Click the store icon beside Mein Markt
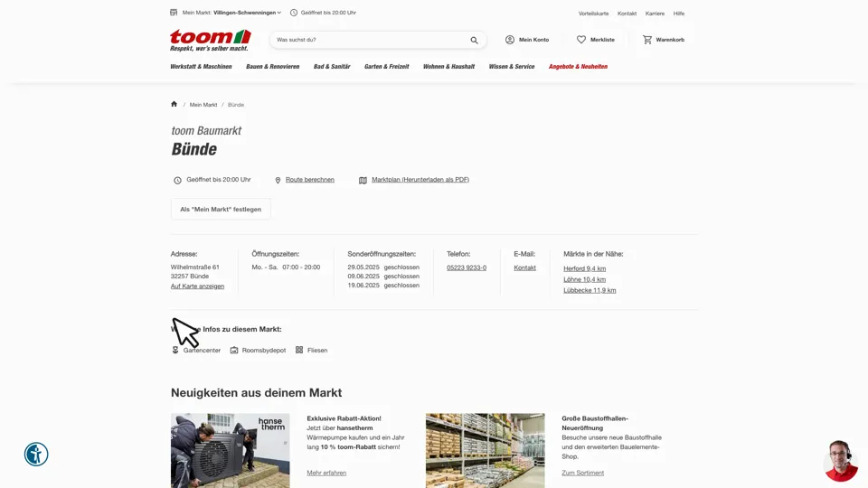Image resolution: width=868 pixels, height=488 pixels. (x=174, y=12)
